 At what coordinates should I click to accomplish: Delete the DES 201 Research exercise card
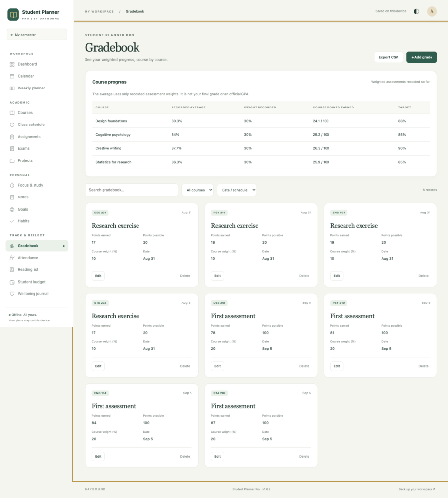pyautogui.click(x=185, y=276)
